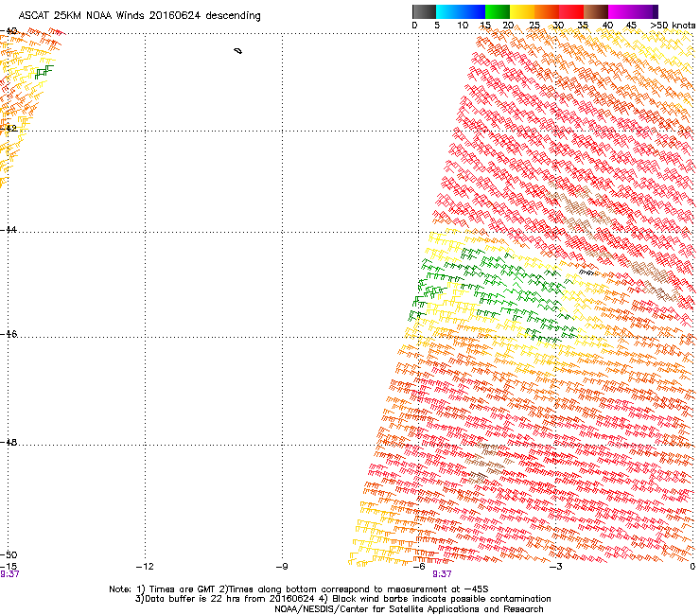Select the red 30-35 knots legend swatch
Viewport: 700px width, 615px height.
tap(571, 11)
